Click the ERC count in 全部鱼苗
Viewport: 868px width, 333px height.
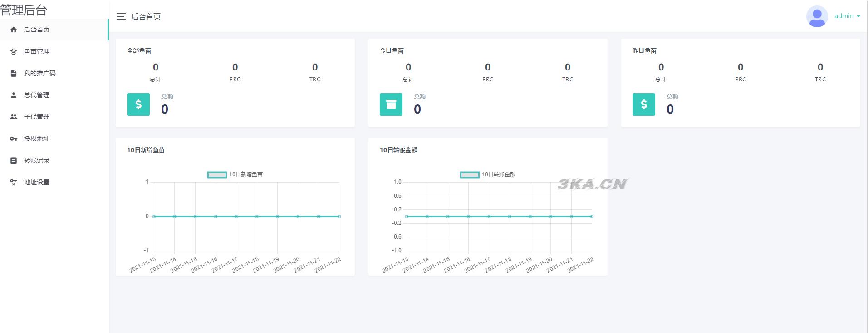coord(235,67)
